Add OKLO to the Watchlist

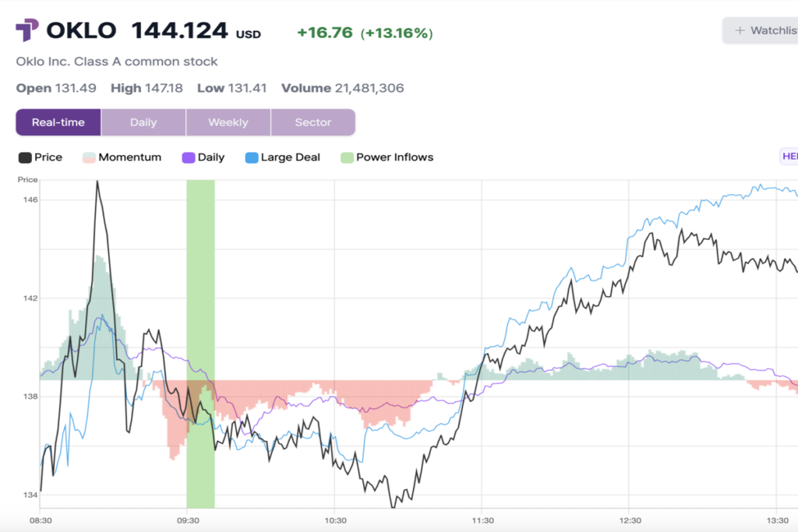click(765, 31)
